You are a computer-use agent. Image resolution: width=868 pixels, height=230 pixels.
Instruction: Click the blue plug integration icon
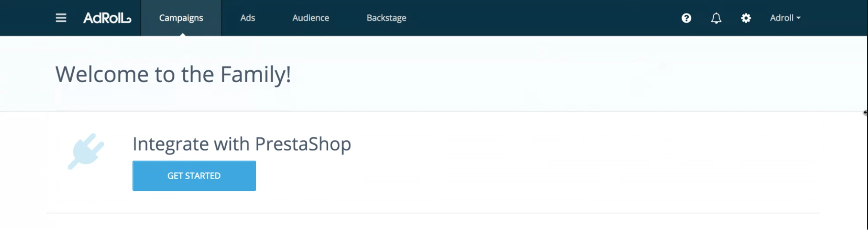click(86, 151)
